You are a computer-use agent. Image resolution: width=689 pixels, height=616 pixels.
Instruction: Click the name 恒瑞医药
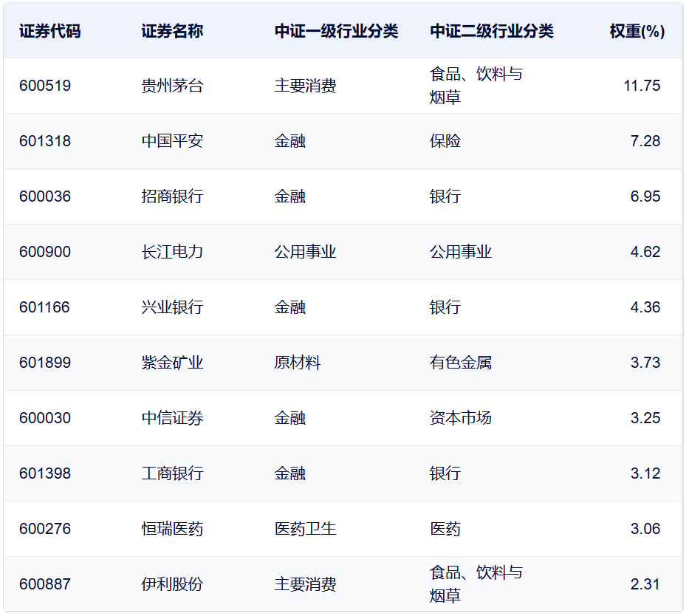(x=172, y=529)
